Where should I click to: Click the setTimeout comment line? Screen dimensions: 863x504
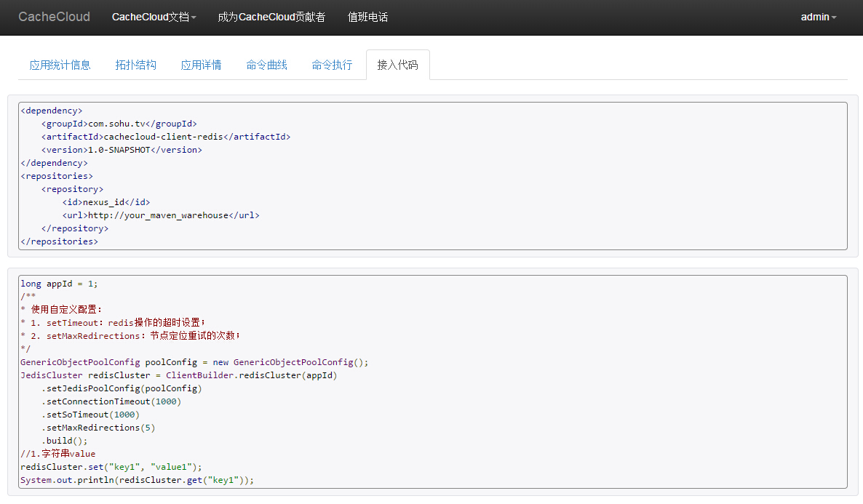(113, 323)
